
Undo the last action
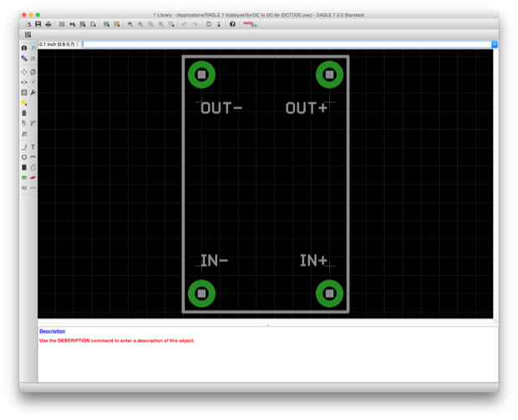(185, 24)
